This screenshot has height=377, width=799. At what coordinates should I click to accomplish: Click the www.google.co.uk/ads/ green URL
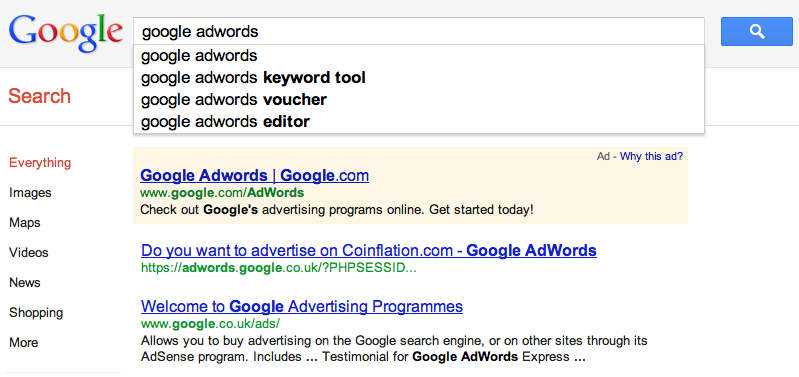pos(210,324)
